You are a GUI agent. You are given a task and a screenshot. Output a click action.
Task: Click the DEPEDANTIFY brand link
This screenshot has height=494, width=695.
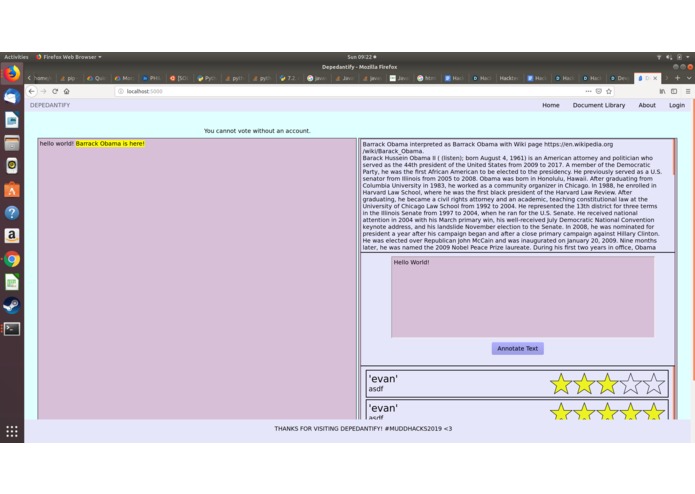tap(50, 105)
